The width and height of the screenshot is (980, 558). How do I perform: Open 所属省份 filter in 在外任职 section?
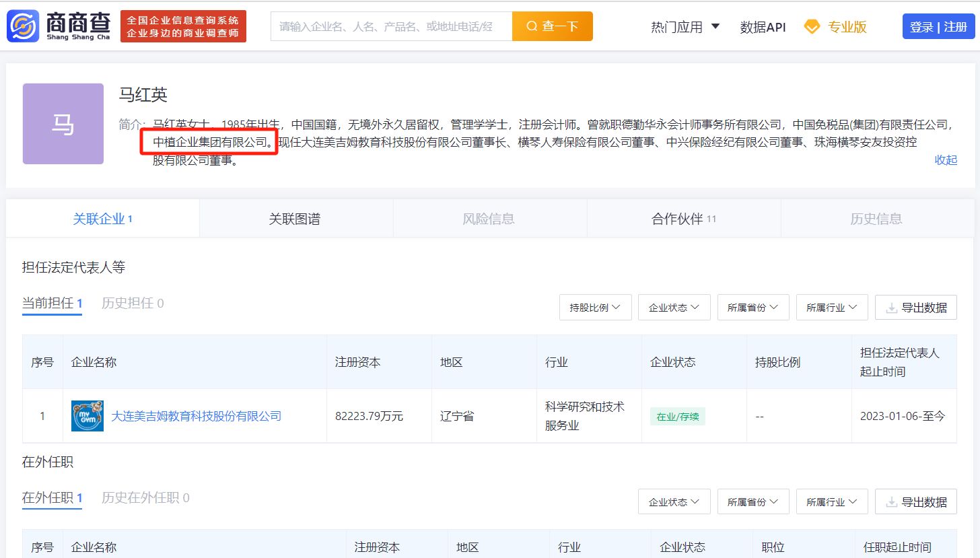click(x=753, y=502)
